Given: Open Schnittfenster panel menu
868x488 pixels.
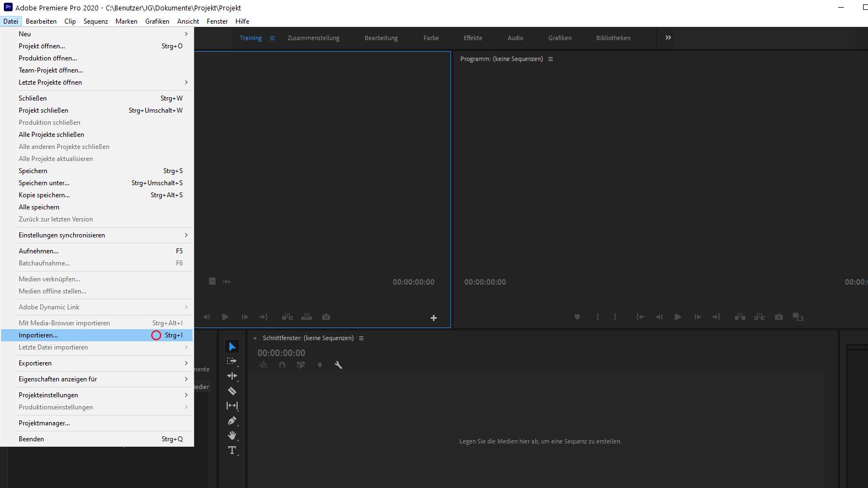Looking at the screenshot, I should [361, 338].
